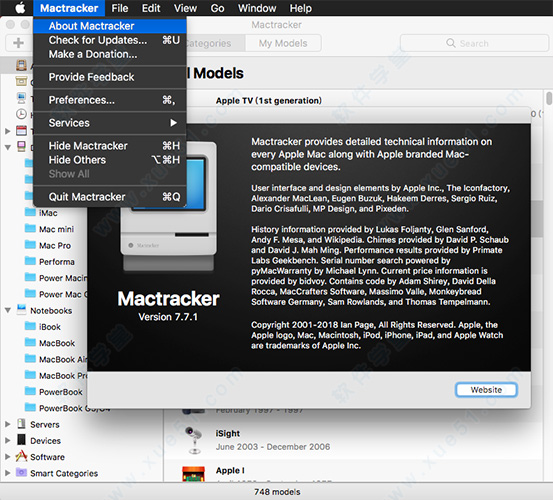Screen dimensions: 553x500
Task: Choose Hide Mactracker menu item
Action: (x=110, y=146)
